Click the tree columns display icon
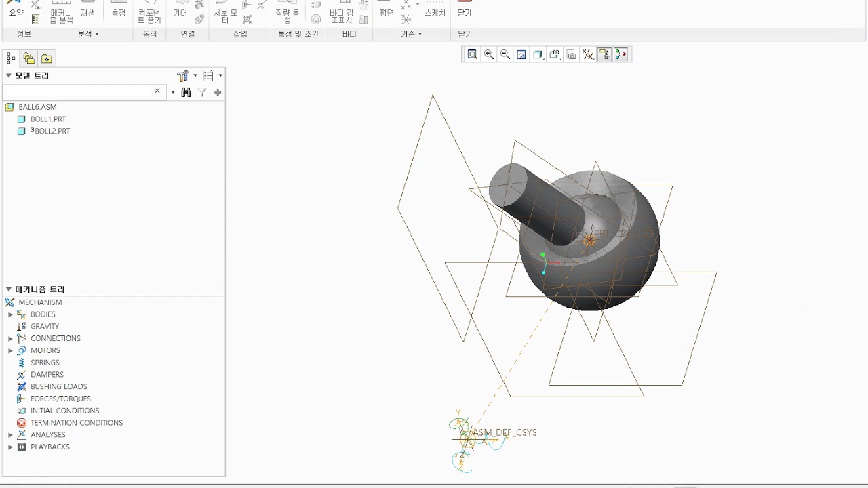Screen dimensions: 868x488 point(208,76)
